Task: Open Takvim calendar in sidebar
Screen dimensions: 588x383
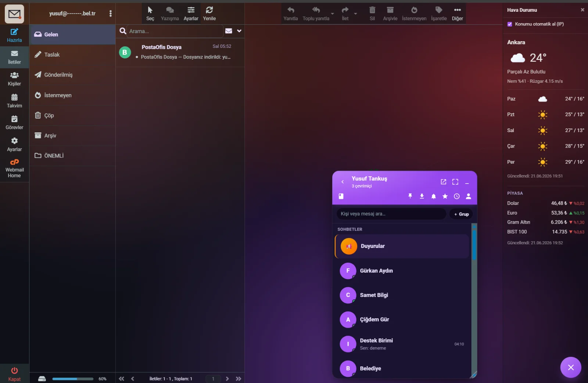Action: (x=14, y=101)
